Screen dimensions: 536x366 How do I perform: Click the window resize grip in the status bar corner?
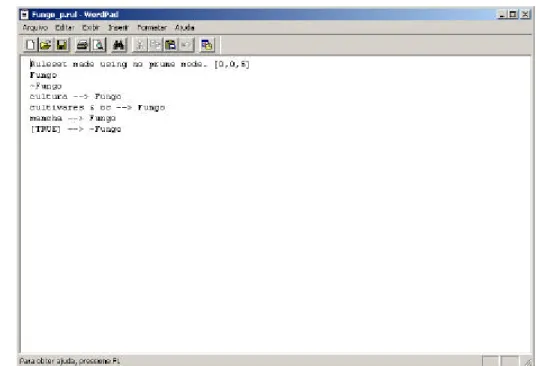click(x=528, y=362)
